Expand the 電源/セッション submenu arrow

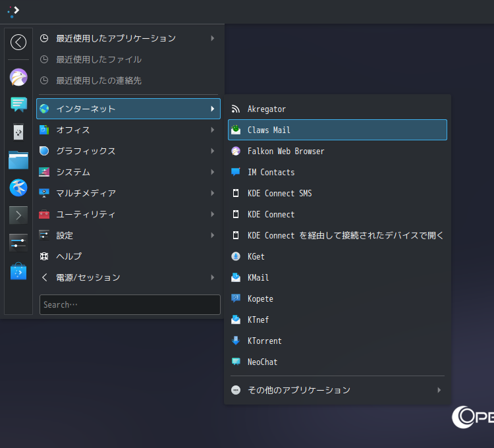213,277
